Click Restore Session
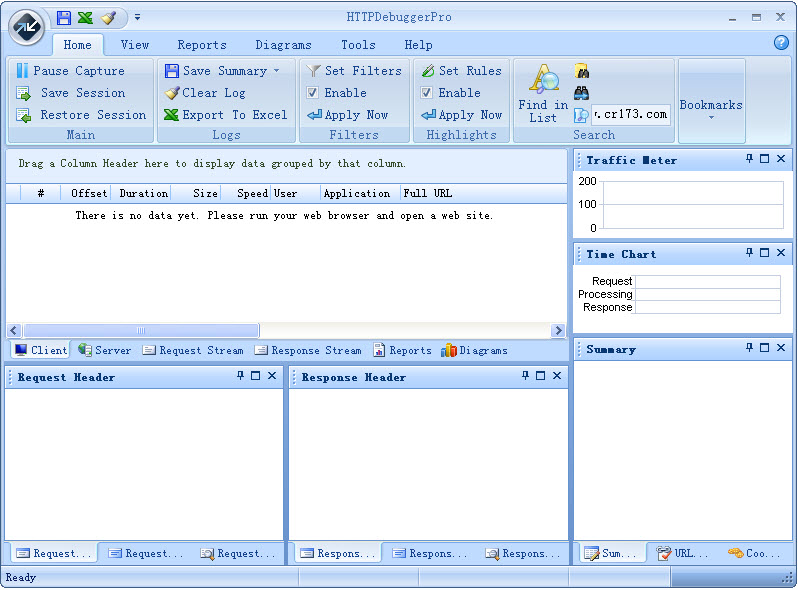Screen dimensions: 798x590 (83, 115)
